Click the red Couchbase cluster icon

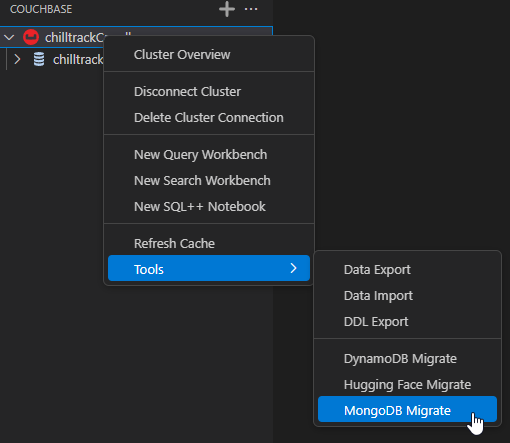point(31,37)
